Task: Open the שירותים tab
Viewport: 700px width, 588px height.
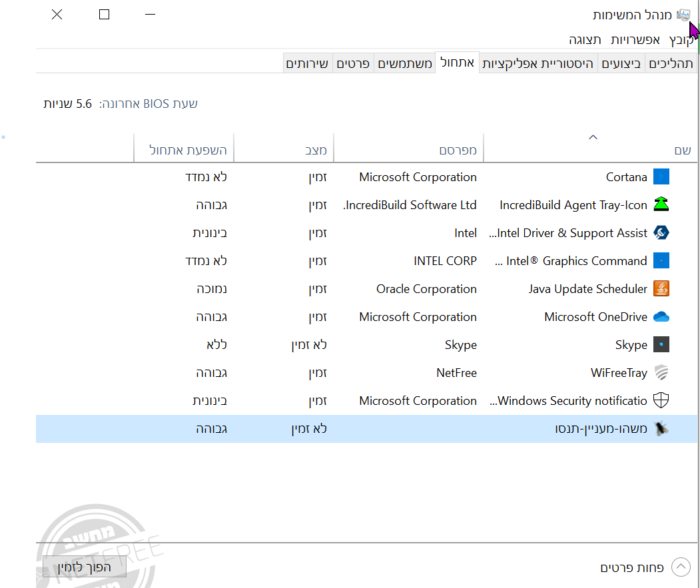Action: [307, 64]
